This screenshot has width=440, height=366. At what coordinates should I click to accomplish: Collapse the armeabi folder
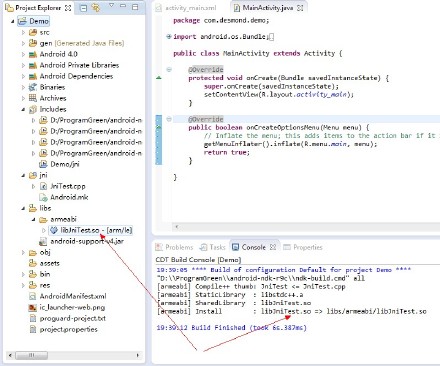click(x=33, y=219)
